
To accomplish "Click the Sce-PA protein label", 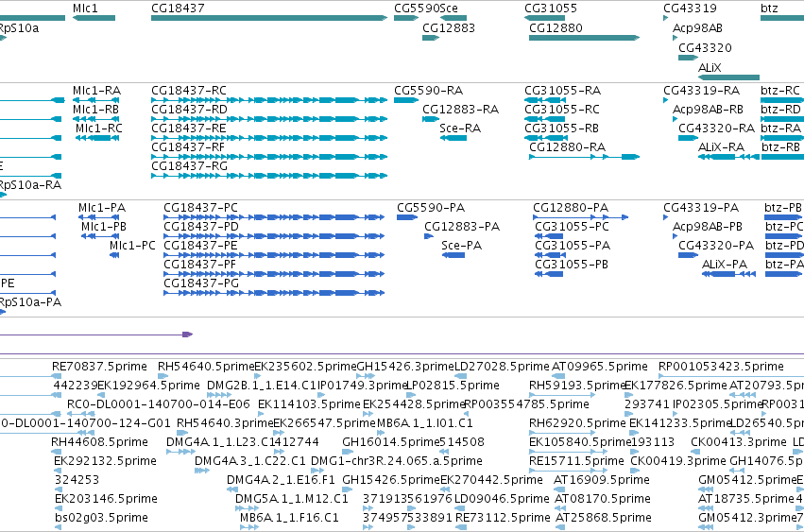I will (x=461, y=246).
